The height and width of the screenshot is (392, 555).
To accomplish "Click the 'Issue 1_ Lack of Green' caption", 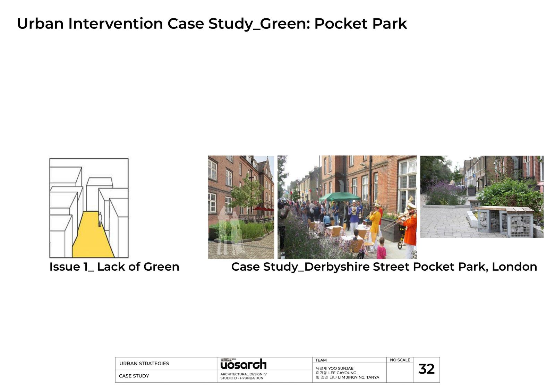I will point(114,267).
